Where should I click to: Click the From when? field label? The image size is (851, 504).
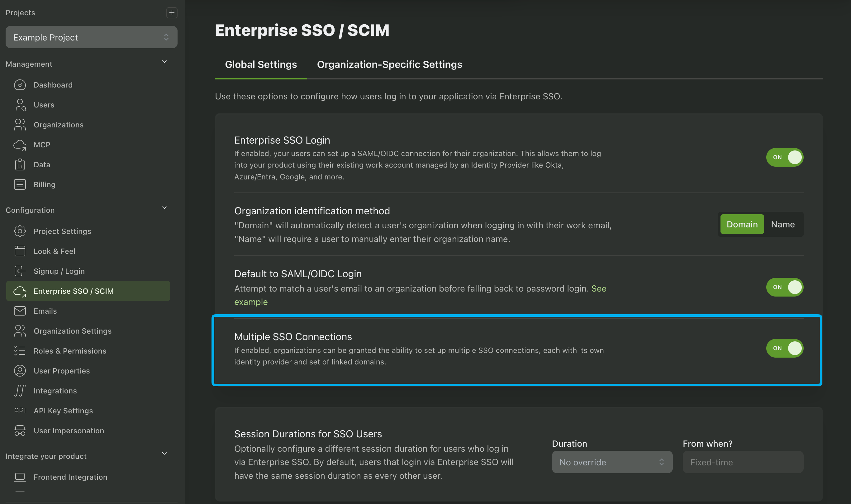[708, 444]
